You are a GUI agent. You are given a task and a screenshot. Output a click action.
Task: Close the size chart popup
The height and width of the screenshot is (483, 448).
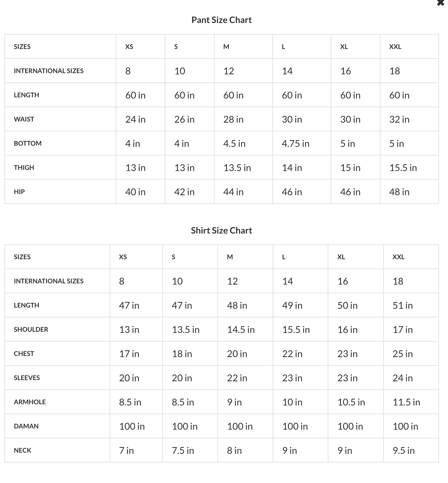point(440,3)
